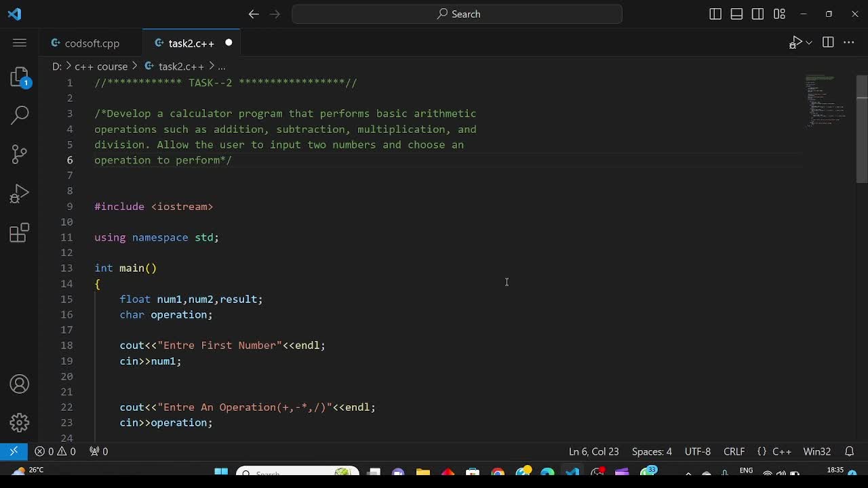Click Spaces: 4 indentation setting
The image size is (868, 488).
[652, 451]
